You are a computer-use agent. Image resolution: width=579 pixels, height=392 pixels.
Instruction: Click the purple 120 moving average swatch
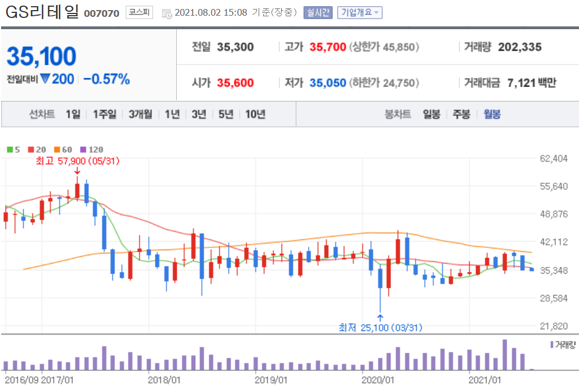83,150
